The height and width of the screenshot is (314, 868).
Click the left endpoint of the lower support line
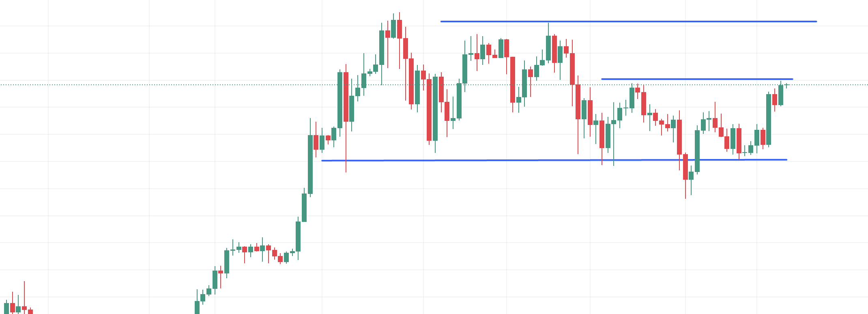click(322, 161)
